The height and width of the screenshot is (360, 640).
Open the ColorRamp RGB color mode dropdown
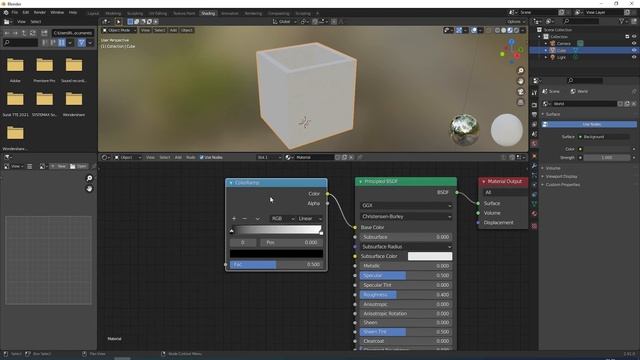(282, 219)
